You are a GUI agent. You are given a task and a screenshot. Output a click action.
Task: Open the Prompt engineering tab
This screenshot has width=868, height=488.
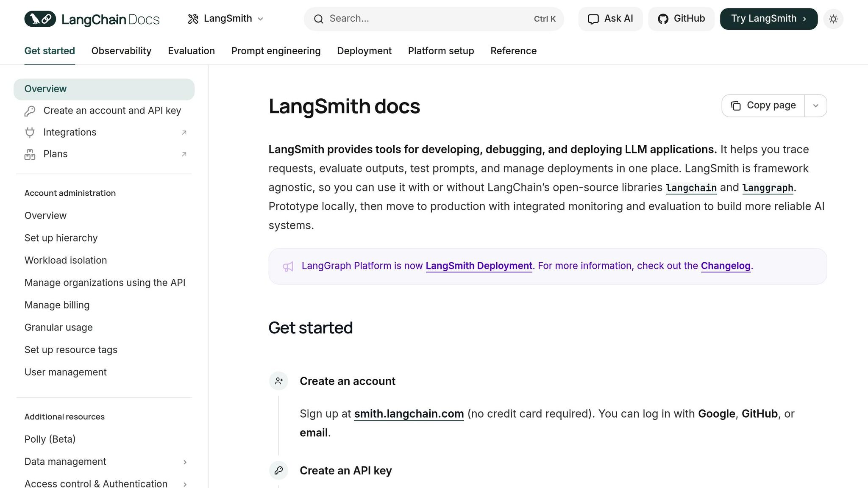276,51
